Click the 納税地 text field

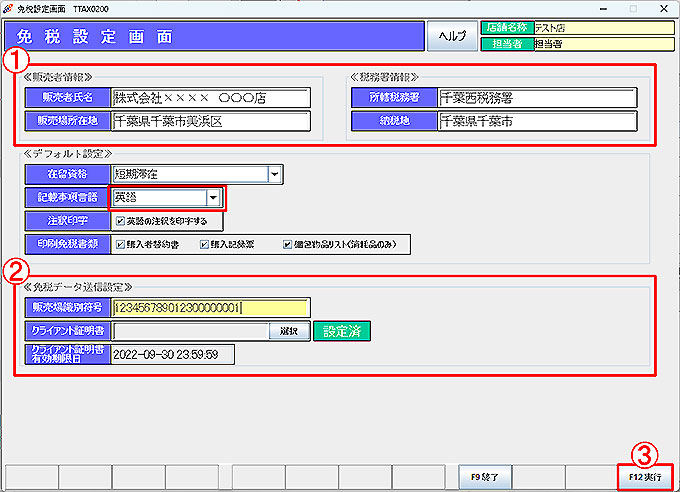[537, 121]
